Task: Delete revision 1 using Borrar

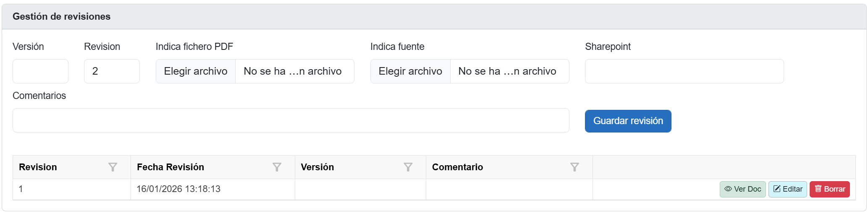Action: tap(829, 189)
